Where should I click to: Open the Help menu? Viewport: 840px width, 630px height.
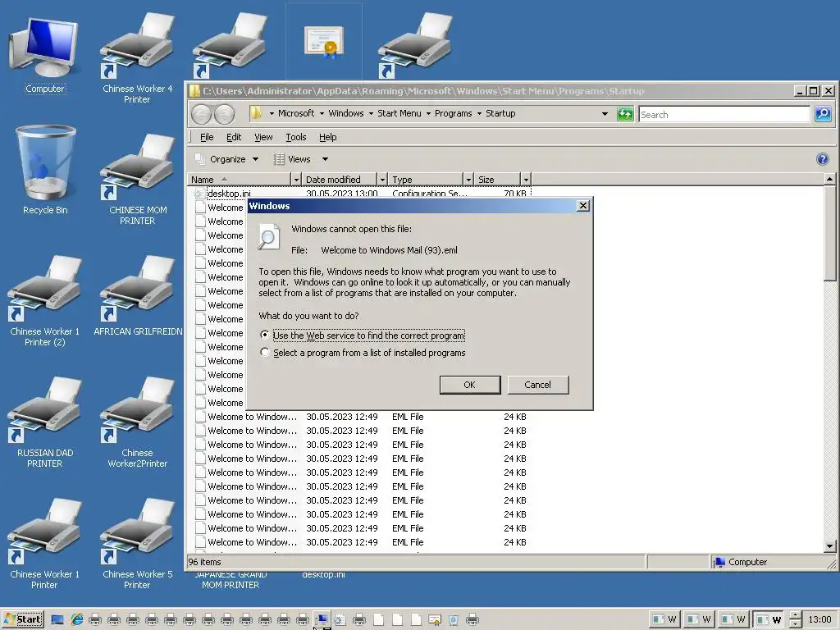[x=328, y=137]
